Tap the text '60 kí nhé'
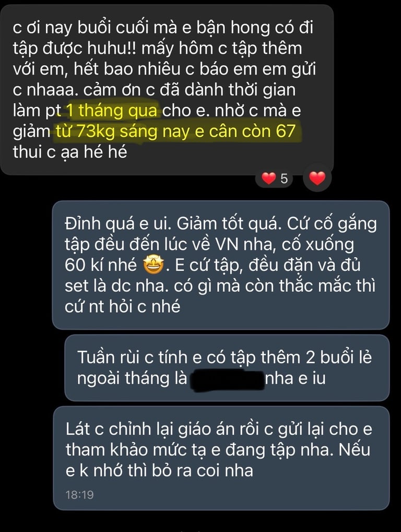This screenshot has height=532, width=401. pos(101,265)
